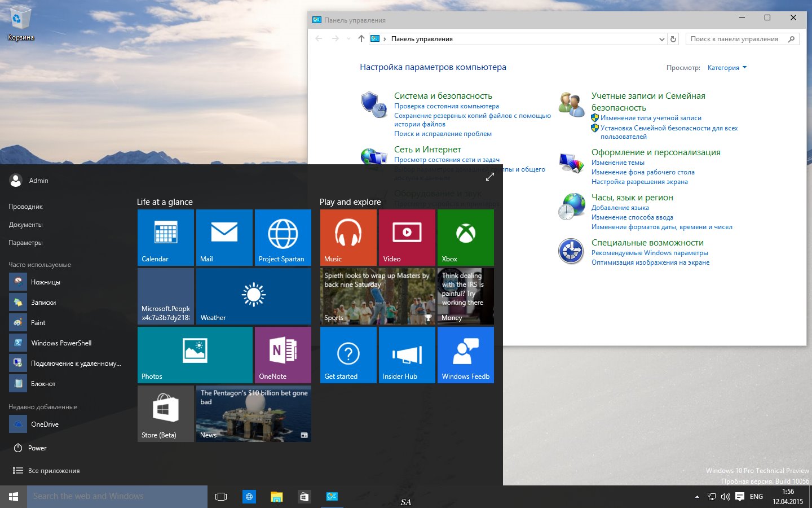Switch to Control Panel taskbar button
Image resolution: width=812 pixels, height=508 pixels.
[332, 497]
